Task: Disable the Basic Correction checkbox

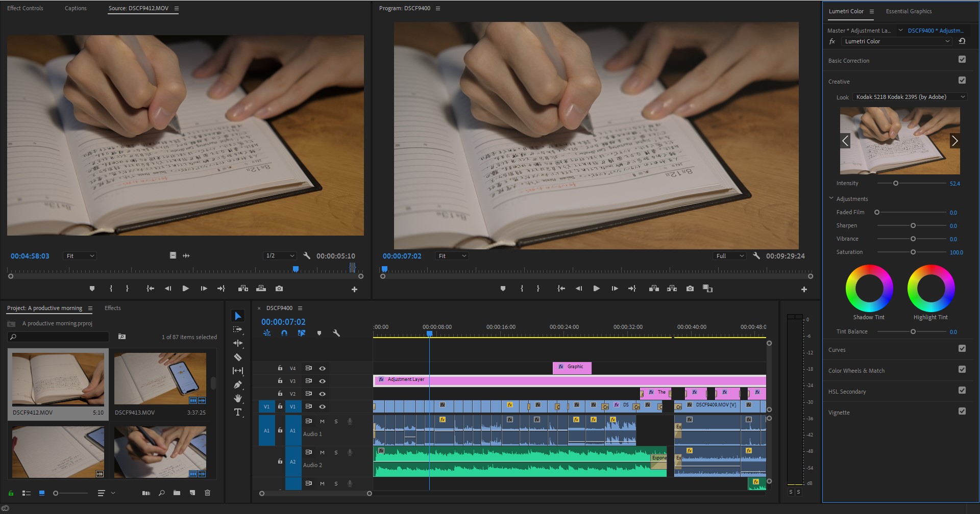Action: pos(962,60)
